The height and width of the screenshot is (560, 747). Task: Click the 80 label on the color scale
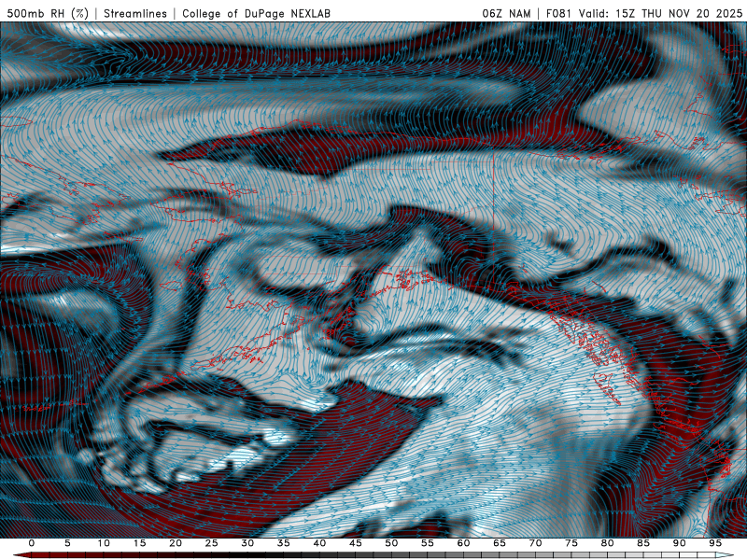[x=608, y=543]
